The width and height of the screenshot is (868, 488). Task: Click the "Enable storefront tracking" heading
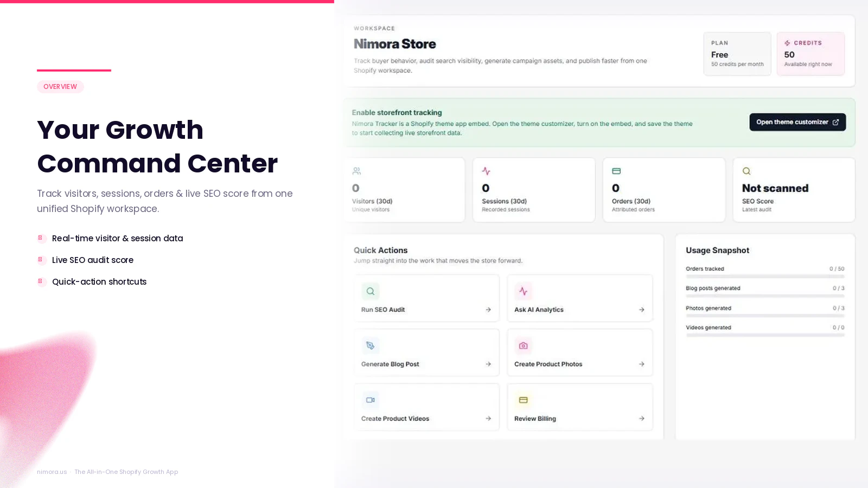point(397,113)
